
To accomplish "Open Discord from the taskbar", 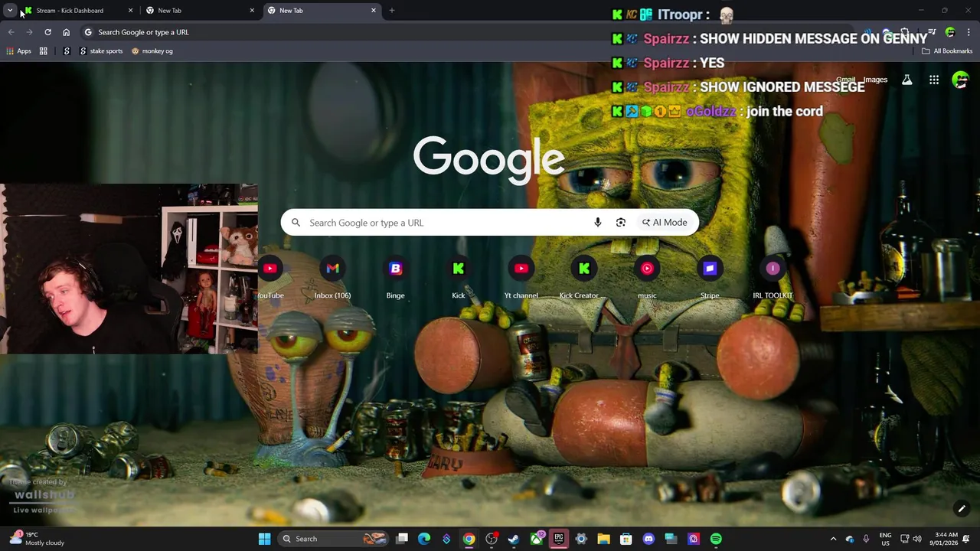I will [x=648, y=539].
